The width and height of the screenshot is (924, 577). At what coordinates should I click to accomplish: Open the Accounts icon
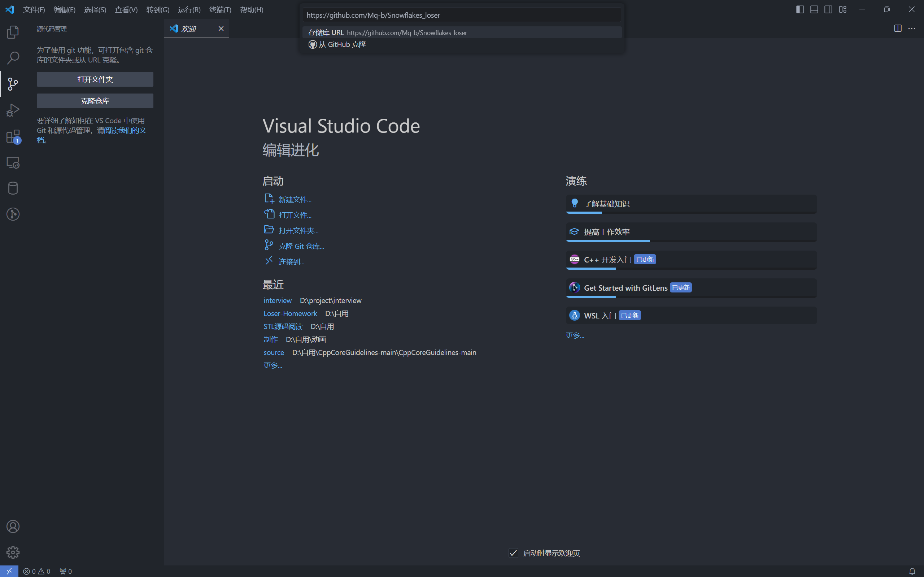point(13,526)
